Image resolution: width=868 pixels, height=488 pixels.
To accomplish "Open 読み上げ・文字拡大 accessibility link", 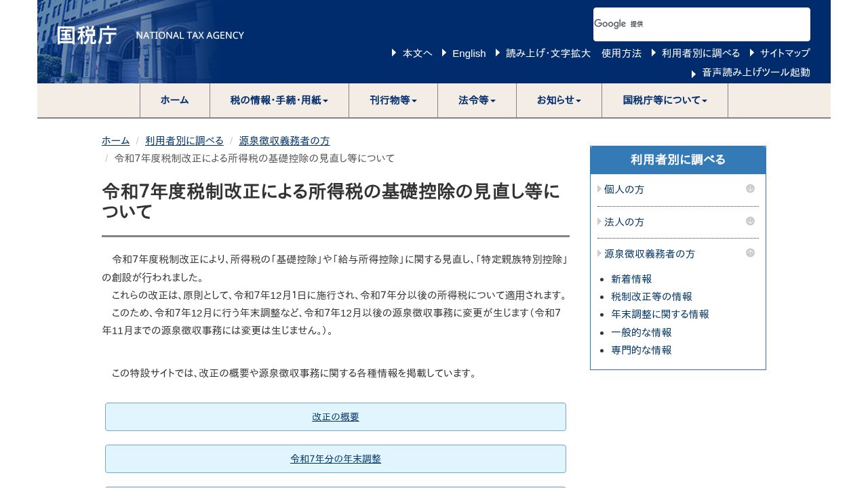I will click(x=549, y=54).
